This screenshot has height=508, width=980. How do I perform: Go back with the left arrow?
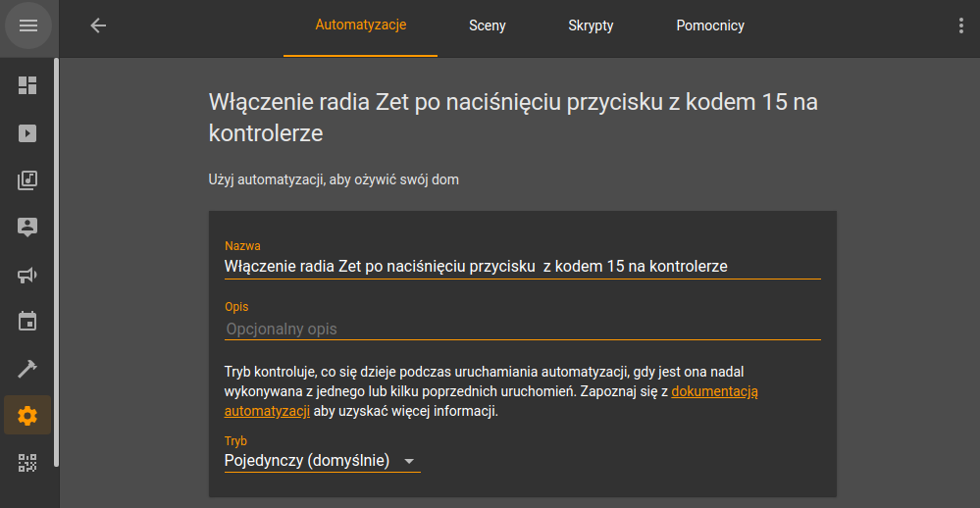98,25
